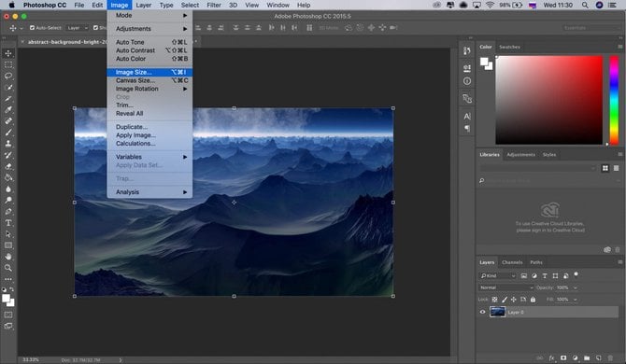Viewport: 626px width, 364px height.
Task: Toggle layer filtering on/off switch
Action: (576, 274)
